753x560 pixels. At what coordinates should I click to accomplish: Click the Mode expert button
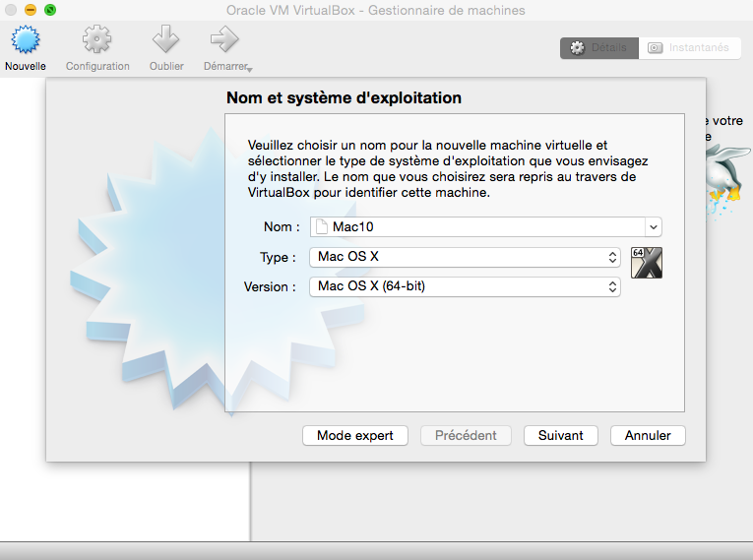coord(355,436)
